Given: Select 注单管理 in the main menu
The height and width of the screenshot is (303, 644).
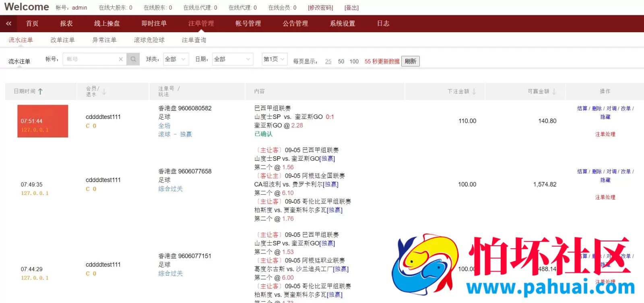Looking at the screenshot, I should pyautogui.click(x=201, y=23).
